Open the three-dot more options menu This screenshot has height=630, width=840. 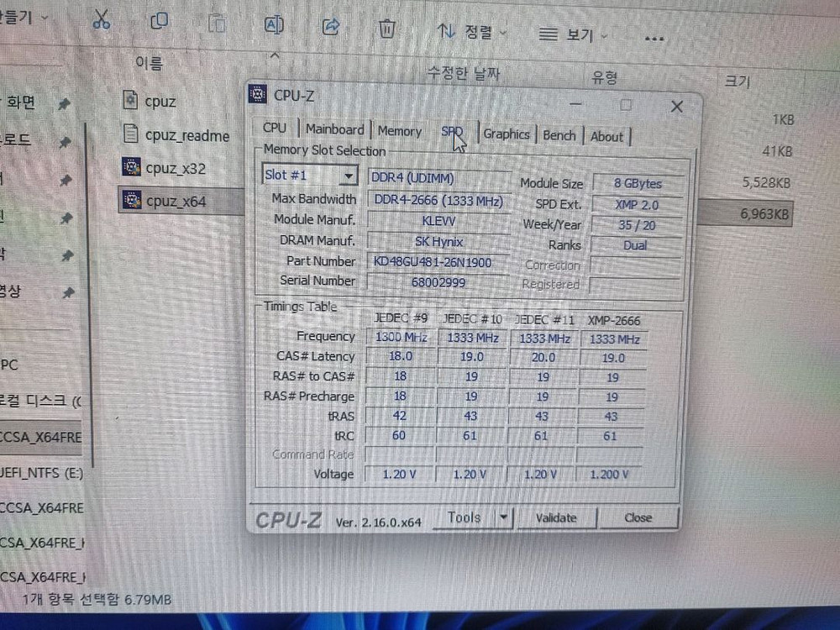pyautogui.click(x=654, y=38)
